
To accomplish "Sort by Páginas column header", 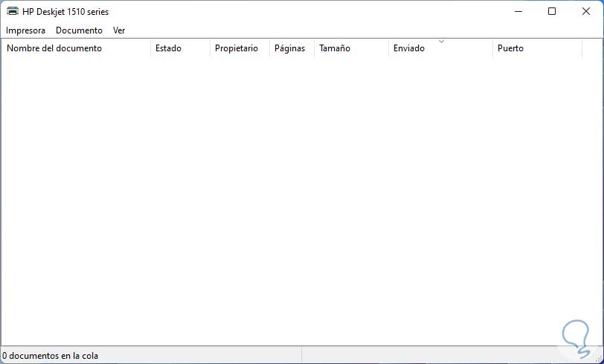I will (x=292, y=48).
